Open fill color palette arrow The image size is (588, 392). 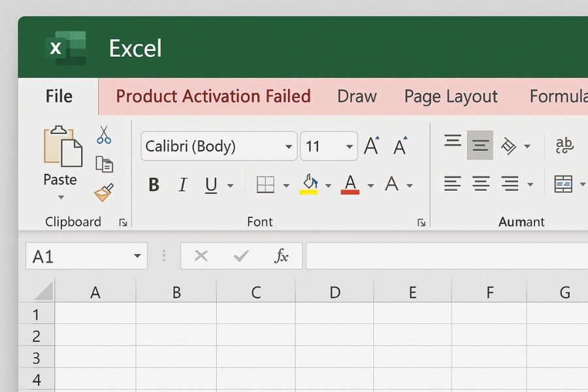pyautogui.click(x=328, y=186)
